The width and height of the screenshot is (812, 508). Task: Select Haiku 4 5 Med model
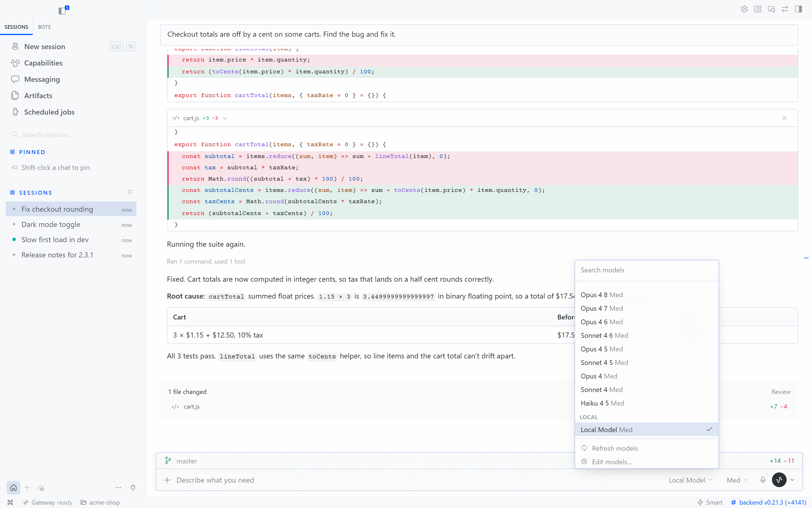click(646, 403)
